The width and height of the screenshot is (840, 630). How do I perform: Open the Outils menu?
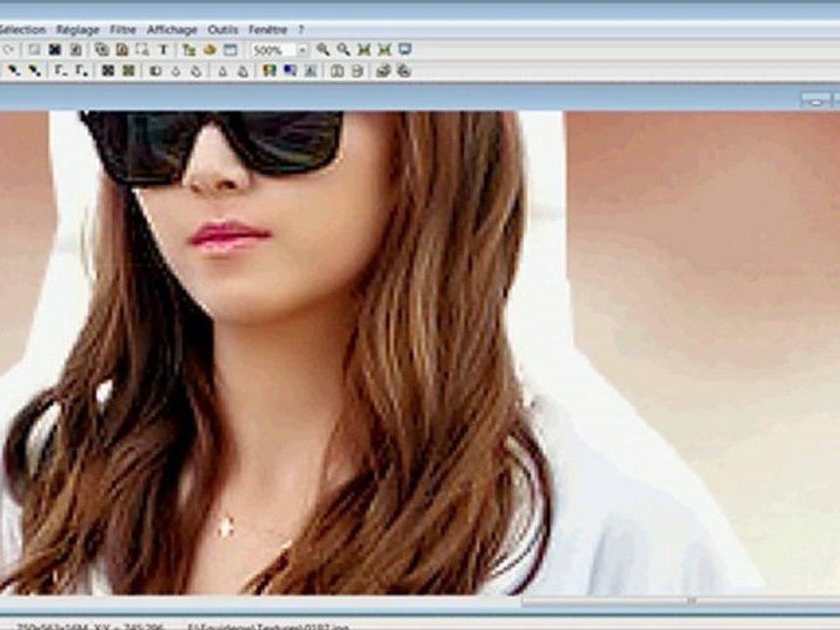point(222,30)
